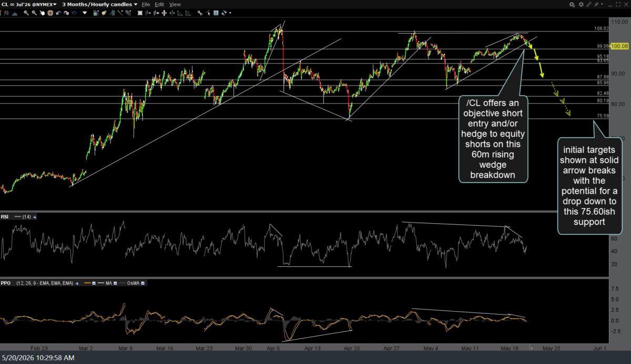This screenshot has width=631, height=364.
Task: Open the File menu
Action: point(146,4)
